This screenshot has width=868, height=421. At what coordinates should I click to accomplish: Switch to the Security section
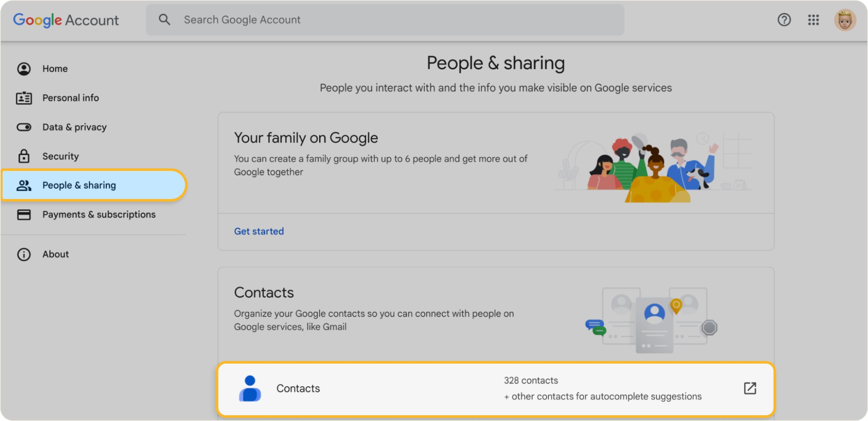[x=61, y=156]
